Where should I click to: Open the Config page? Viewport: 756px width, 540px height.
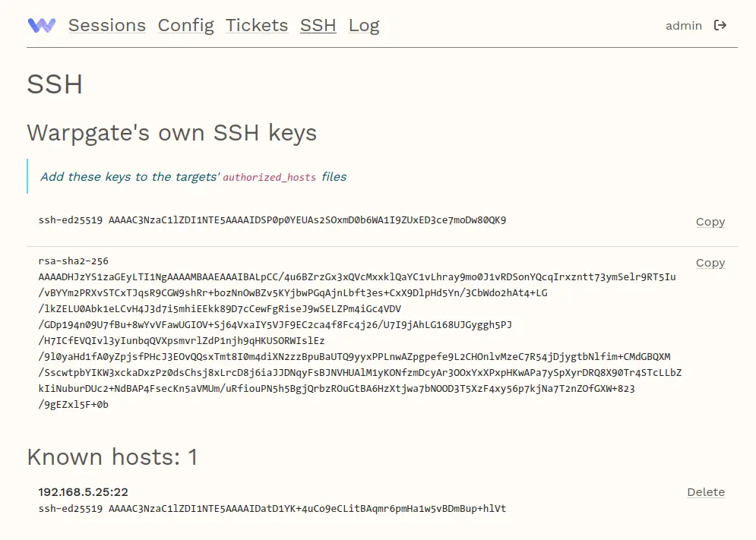(x=185, y=25)
